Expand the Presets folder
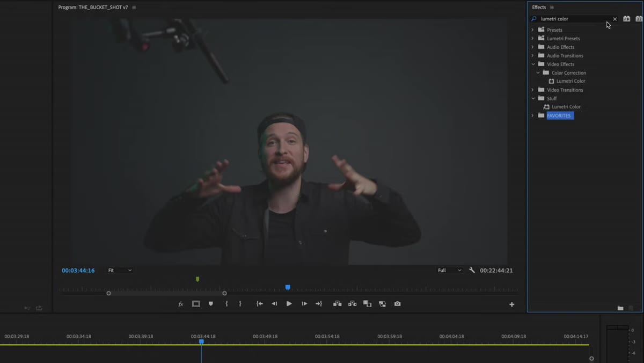The image size is (644, 363). point(532,30)
